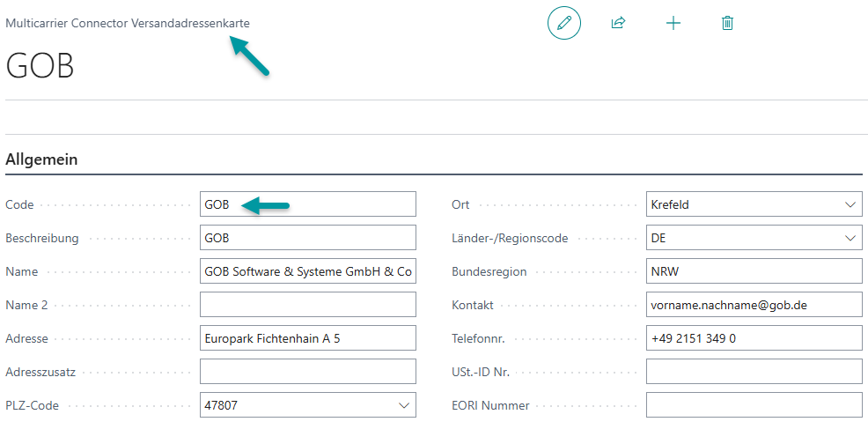Click the Länder-/Regionscode label
Screen dimensions: 868x444
coord(510,239)
